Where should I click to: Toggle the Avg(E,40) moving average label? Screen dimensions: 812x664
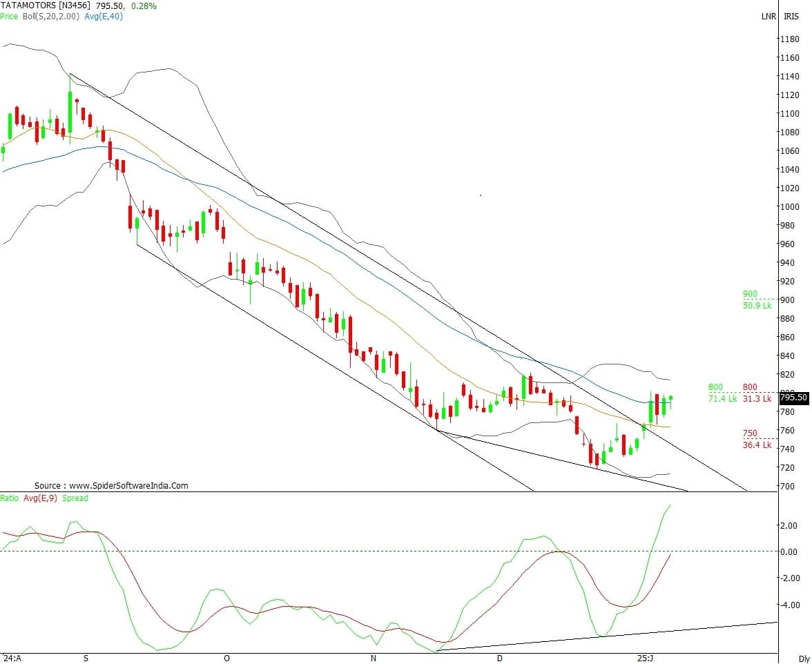[102, 16]
